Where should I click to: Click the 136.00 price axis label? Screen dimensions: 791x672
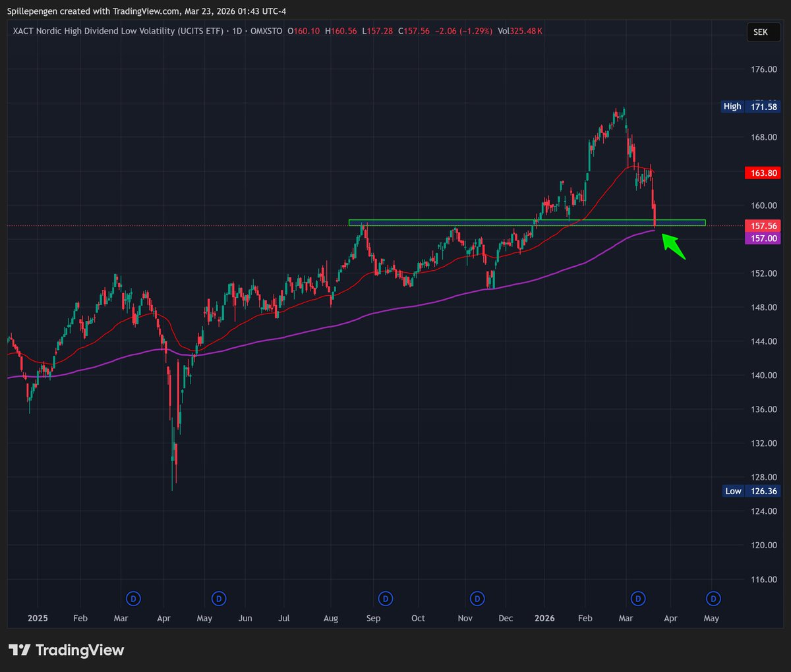(x=763, y=409)
